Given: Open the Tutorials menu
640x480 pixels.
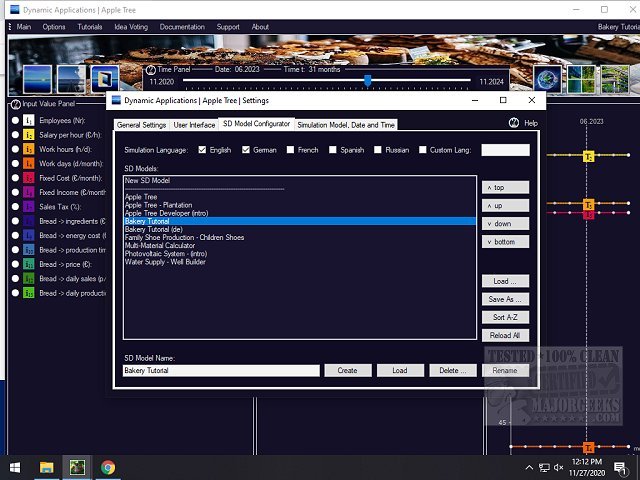Looking at the screenshot, I should 90,27.
